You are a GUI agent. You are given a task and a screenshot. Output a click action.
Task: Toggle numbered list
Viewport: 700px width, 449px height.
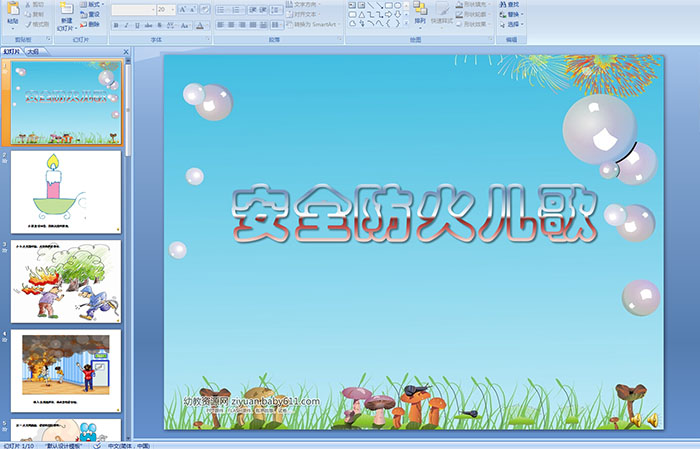[237, 10]
